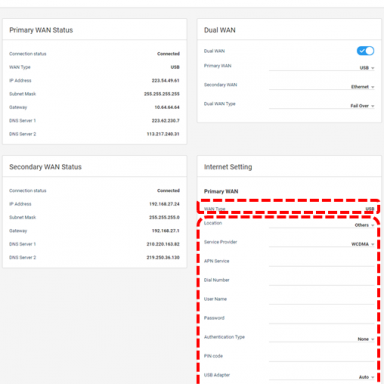Click the APN Service input field

click(322, 262)
